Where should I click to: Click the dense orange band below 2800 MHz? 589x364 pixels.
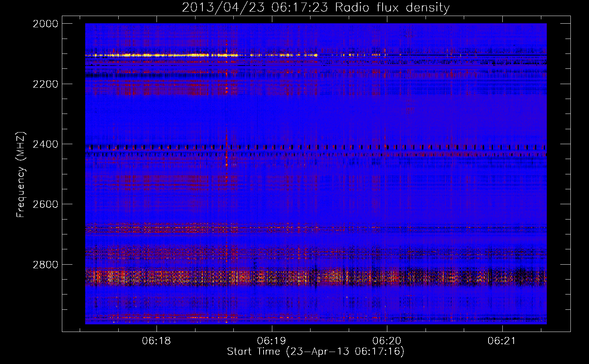pos(255,277)
